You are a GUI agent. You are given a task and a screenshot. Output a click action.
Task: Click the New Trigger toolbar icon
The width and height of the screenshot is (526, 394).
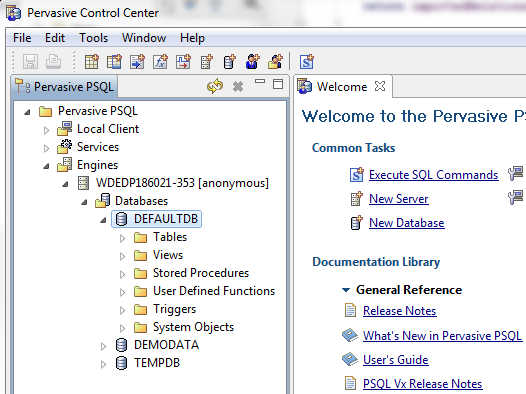183,62
